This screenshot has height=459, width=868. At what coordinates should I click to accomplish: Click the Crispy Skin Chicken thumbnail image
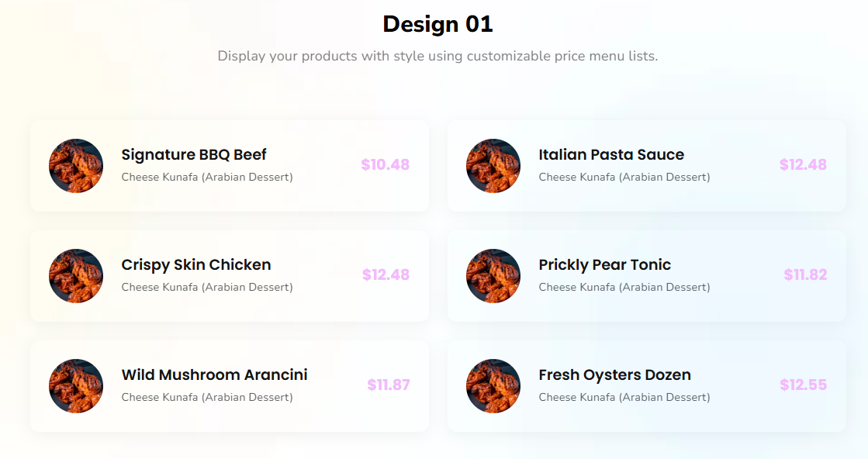pyautogui.click(x=75, y=276)
